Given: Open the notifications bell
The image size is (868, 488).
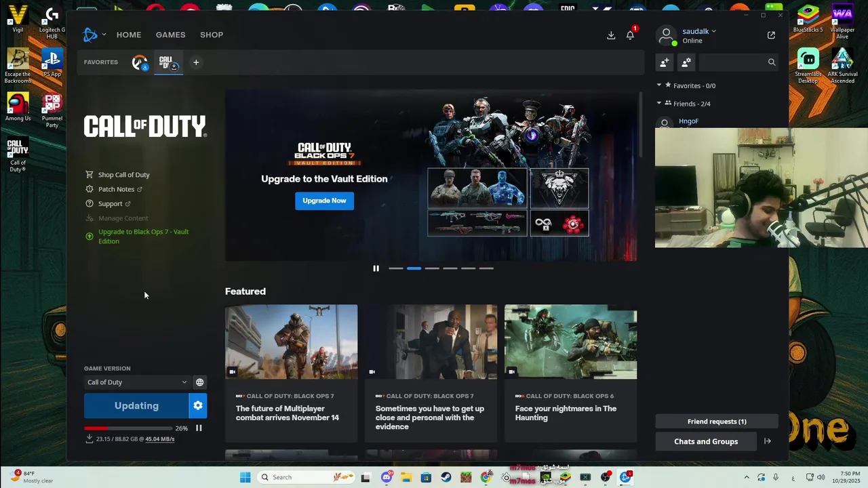Looking at the screenshot, I should pyautogui.click(x=630, y=35).
